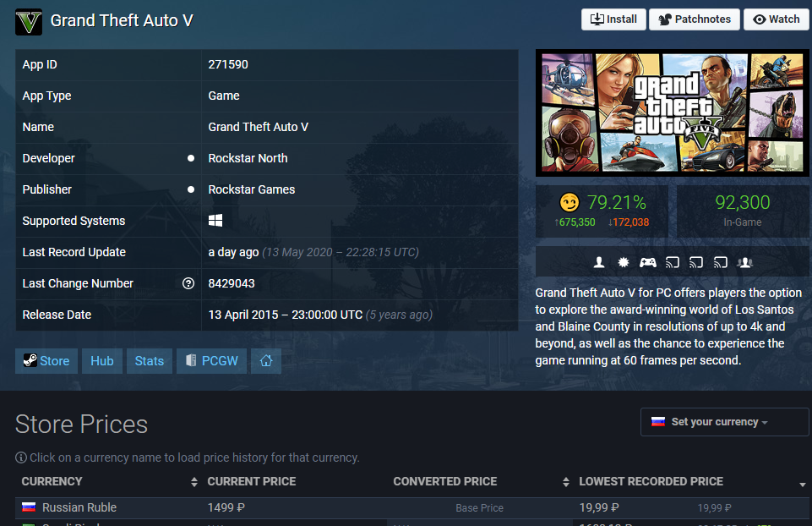Sort by Lowest Recorded Price arrow

click(802, 484)
